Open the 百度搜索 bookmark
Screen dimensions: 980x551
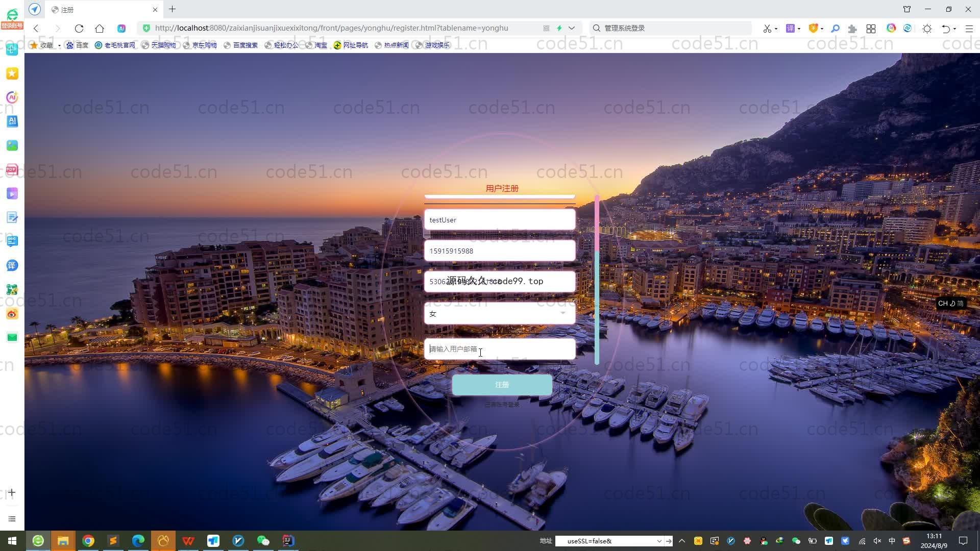pos(240,45)
